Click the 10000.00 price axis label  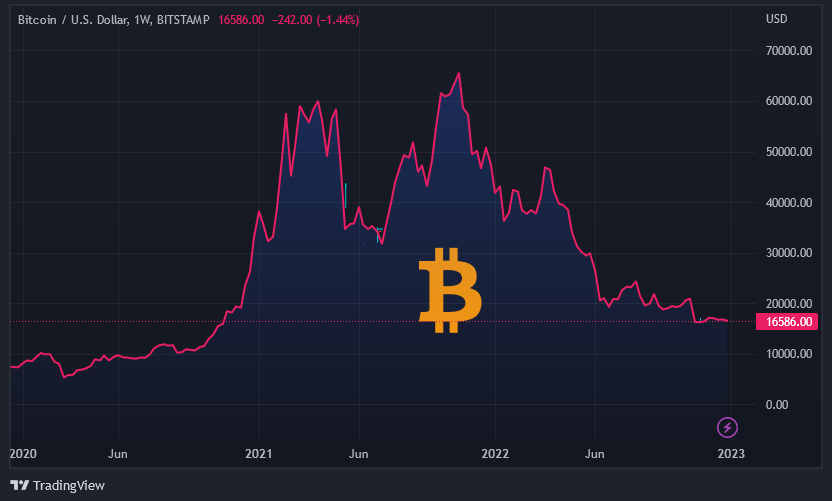point(788,353)
